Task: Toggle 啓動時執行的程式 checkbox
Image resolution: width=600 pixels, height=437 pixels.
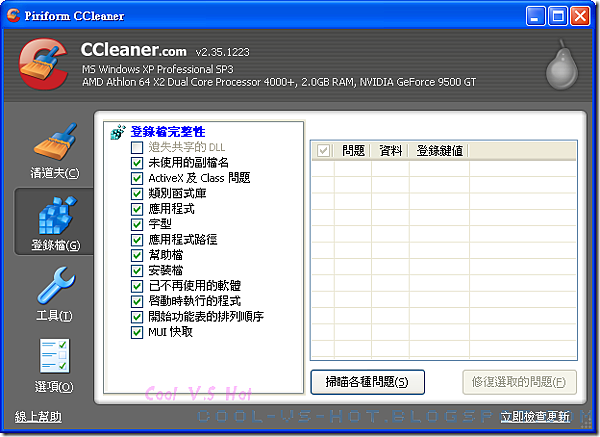Action: pos(137,302)
